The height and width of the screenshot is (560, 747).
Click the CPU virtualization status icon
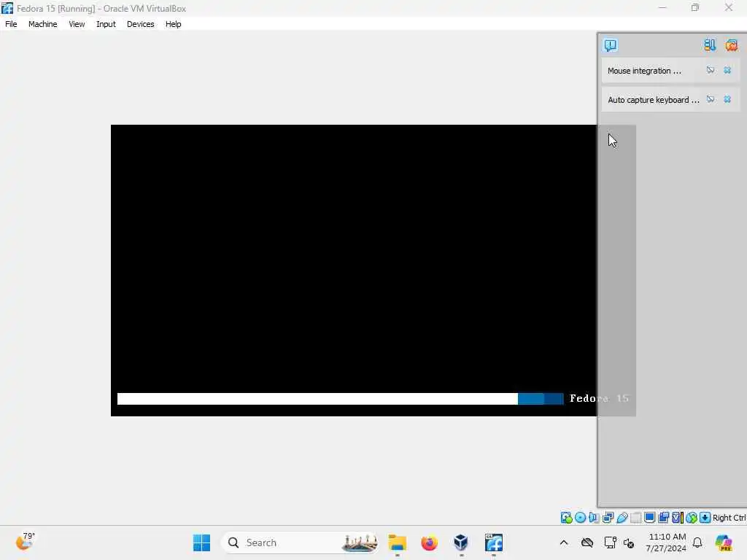(x=678, y=518)
